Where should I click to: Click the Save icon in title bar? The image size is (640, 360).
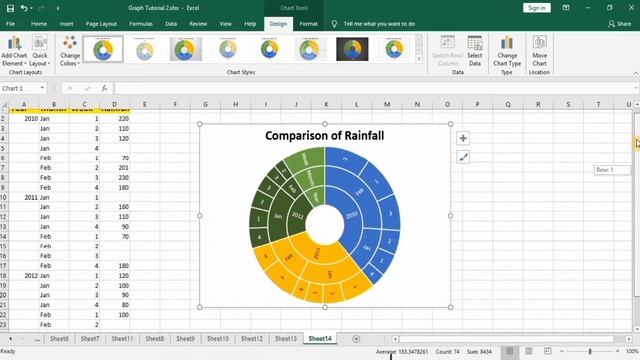10,8
